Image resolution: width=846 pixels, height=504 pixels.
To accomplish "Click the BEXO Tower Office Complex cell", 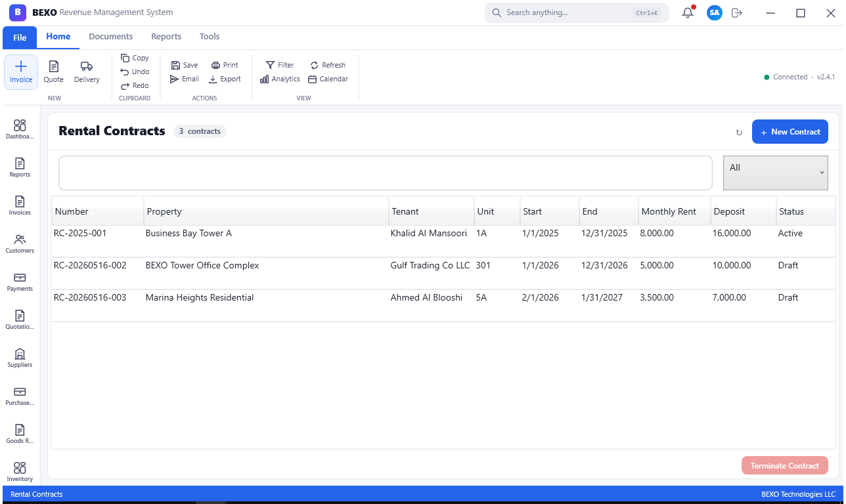I will click(x=202, y=265).
